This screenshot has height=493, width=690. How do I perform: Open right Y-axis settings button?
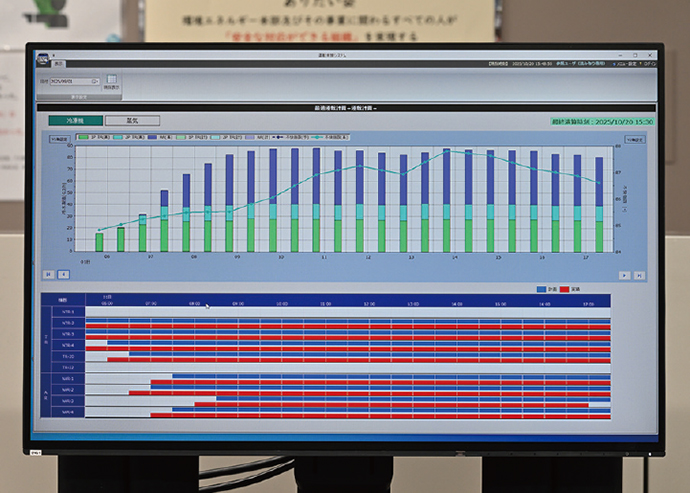click(x=633, y=139)
